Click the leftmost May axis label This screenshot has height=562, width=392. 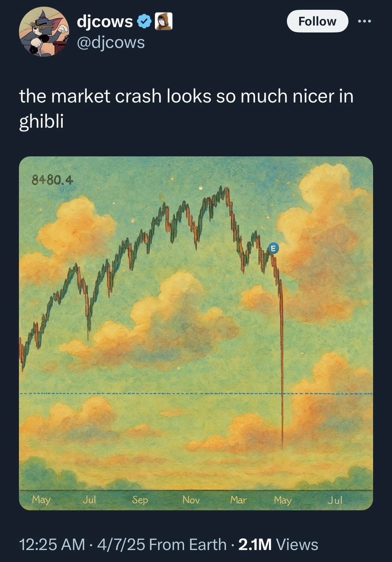pos(41,500)
